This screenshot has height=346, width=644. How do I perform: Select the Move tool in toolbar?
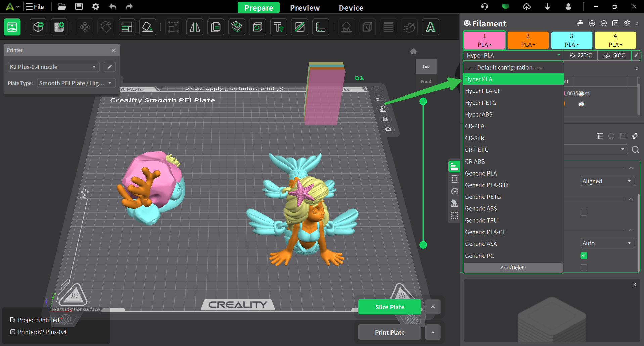[x=85, y=27]
